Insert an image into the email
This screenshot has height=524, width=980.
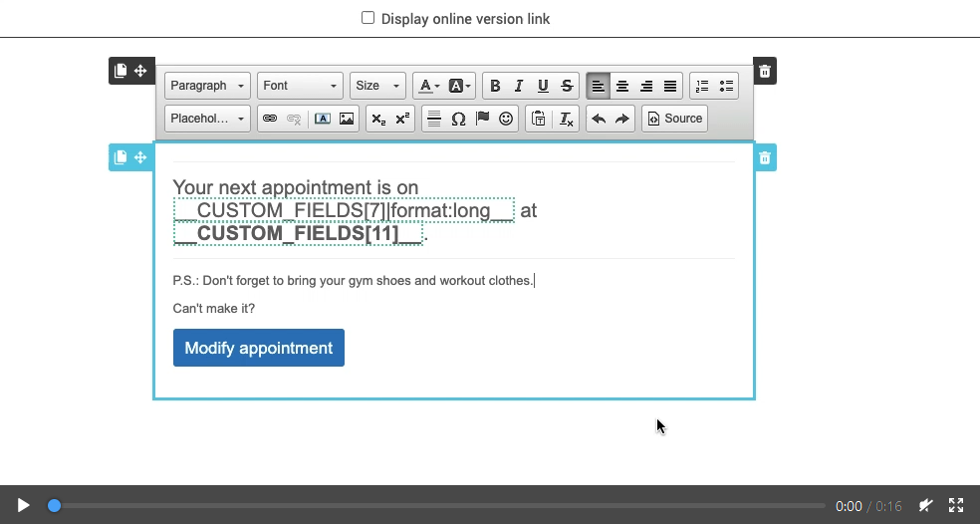347,119
